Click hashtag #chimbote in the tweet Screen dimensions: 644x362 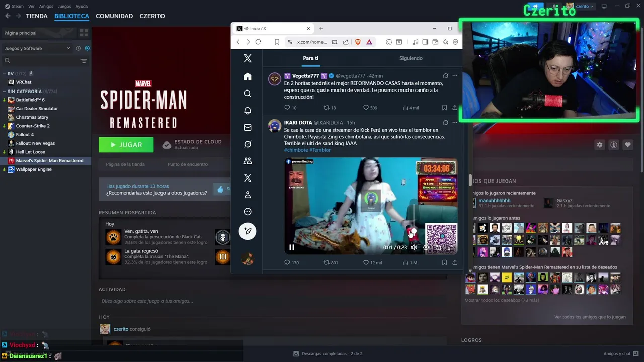(296, 150)
